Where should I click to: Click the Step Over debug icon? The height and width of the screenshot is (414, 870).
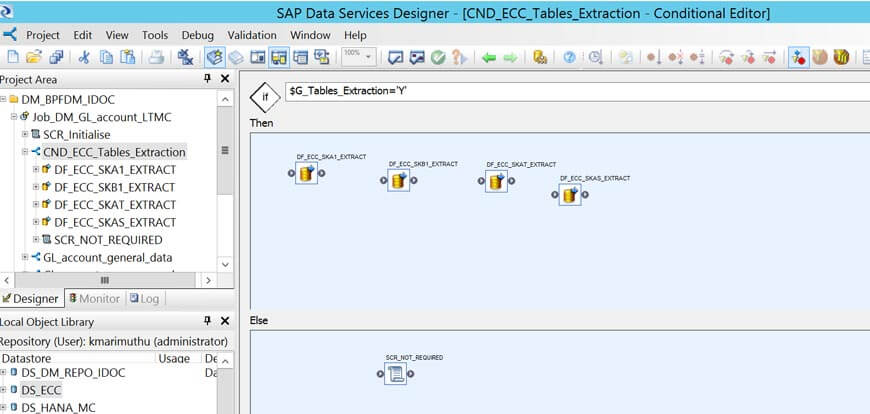(654, 57)
